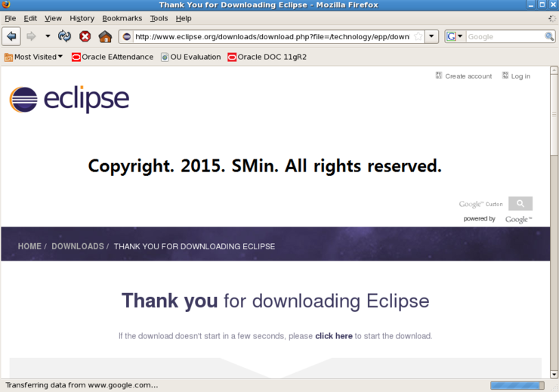Screen dimensions: 559x392
Task: Click the site identity icon in URL bar
Action: [127, 36]
